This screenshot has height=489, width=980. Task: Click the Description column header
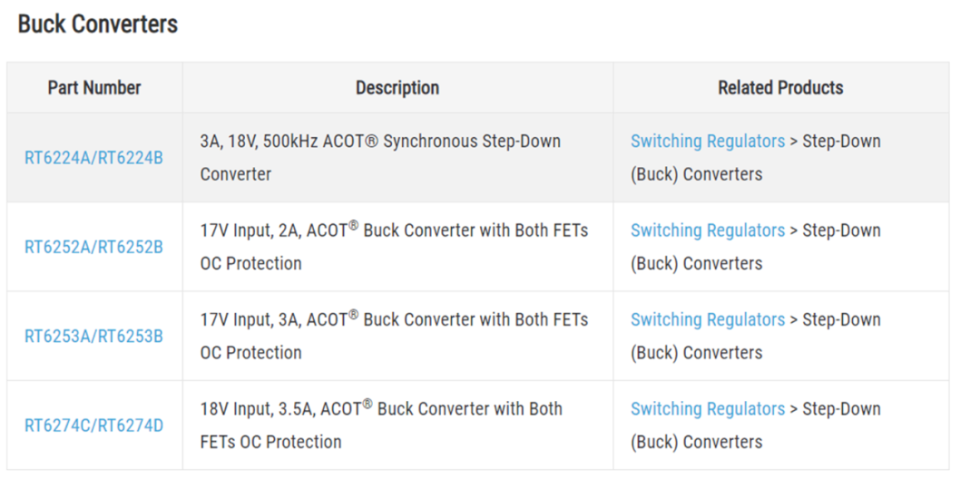pyautogui.click(x=397, y=88)
